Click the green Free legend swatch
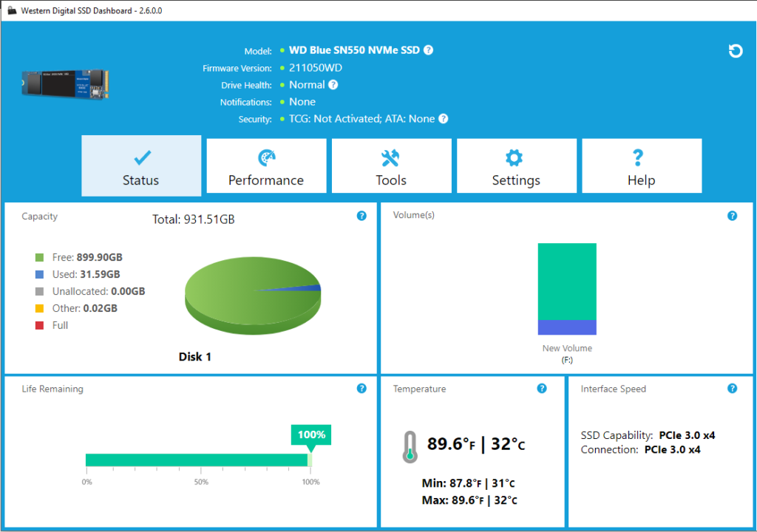The height and width of the screenshot is (532, 757). tap(40, 257)
